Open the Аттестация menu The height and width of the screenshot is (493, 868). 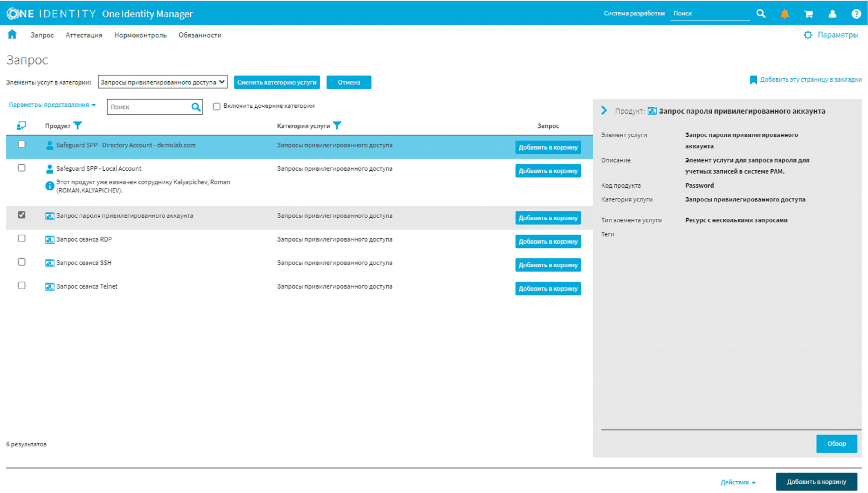[84, 35]
